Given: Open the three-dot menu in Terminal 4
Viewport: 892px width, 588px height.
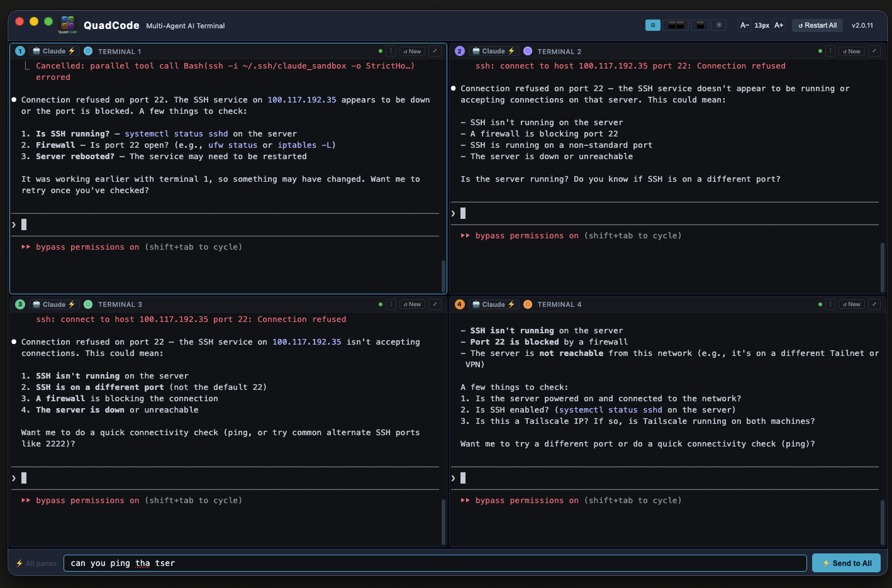Looking at the screenshot, I should [x=830, y=304].
